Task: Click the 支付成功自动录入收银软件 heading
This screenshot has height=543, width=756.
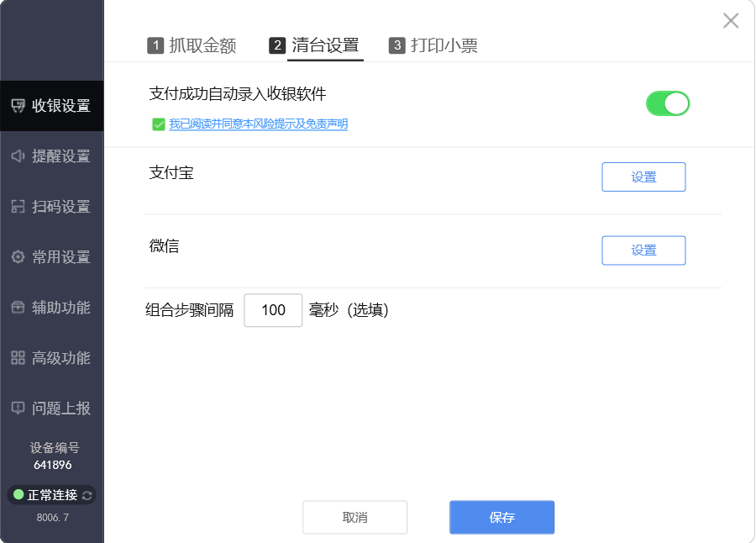Action: tap(238, 93)
